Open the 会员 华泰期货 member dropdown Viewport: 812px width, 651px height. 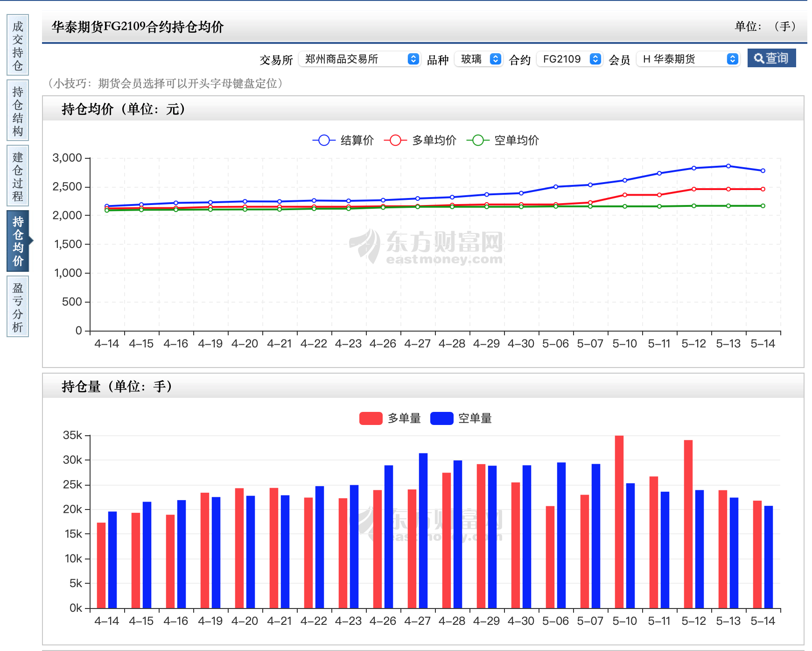[x=688, y=59]
